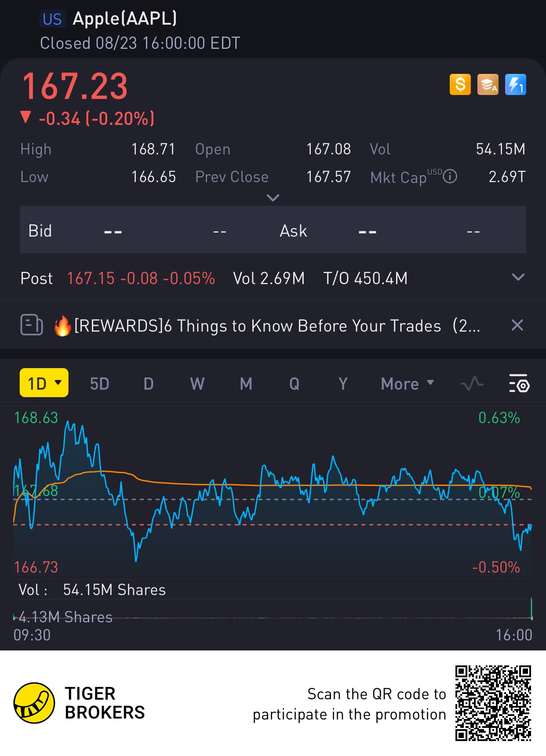Image resolution: width=546 pixels, height=756 pixels.
Task: Tap the Closed 08/23 16:00:00 EDT status
Action: point(140,43)
